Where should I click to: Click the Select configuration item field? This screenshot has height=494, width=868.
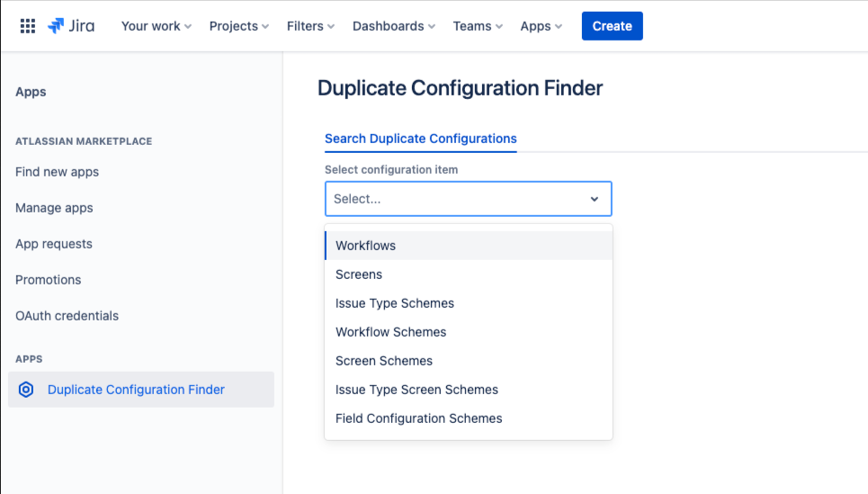pos(454,199)
